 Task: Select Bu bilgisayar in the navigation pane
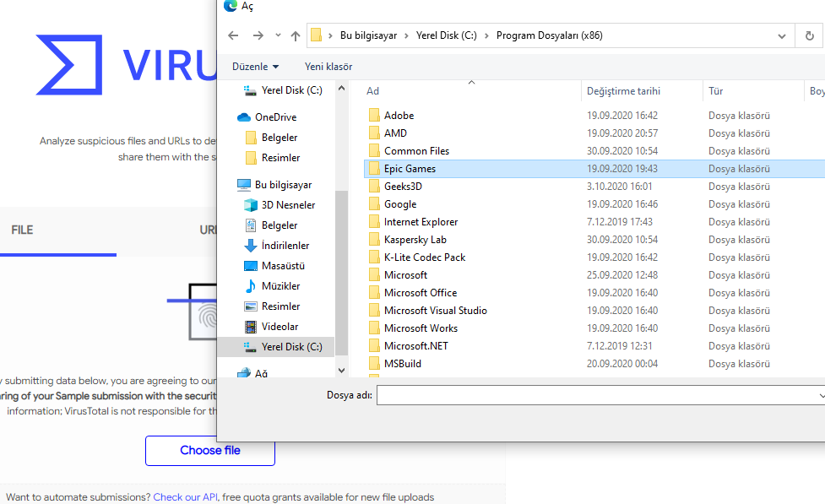tap(274, 185)
